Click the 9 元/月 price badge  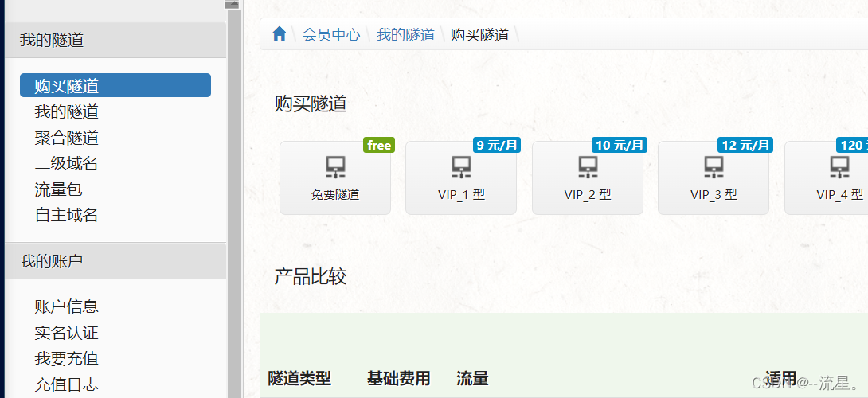tap(497, 145)
